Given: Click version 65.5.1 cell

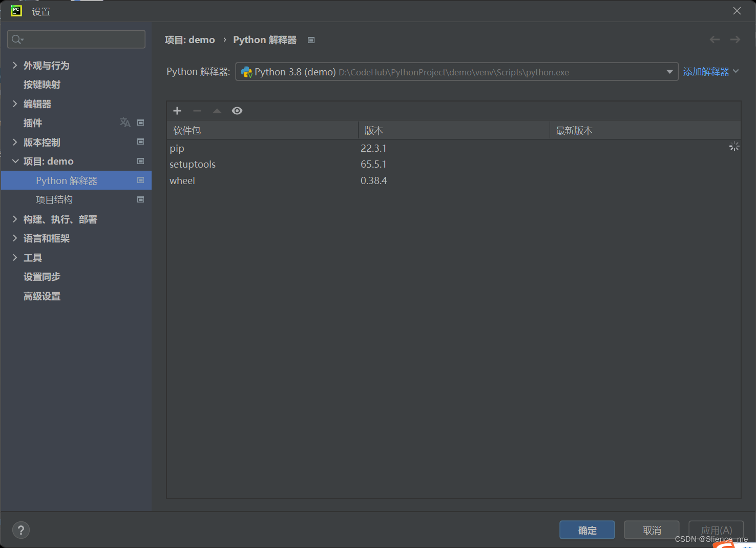Looking at the screenshot, I should point(373,164).
